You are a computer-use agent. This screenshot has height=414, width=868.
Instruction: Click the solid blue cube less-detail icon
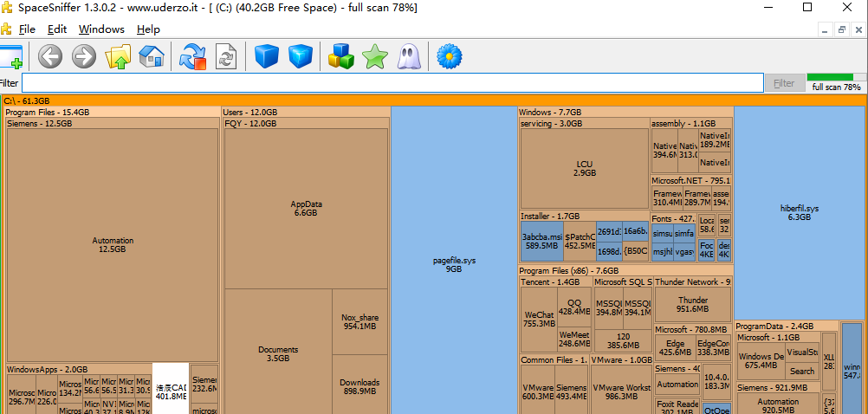(266, 56)
